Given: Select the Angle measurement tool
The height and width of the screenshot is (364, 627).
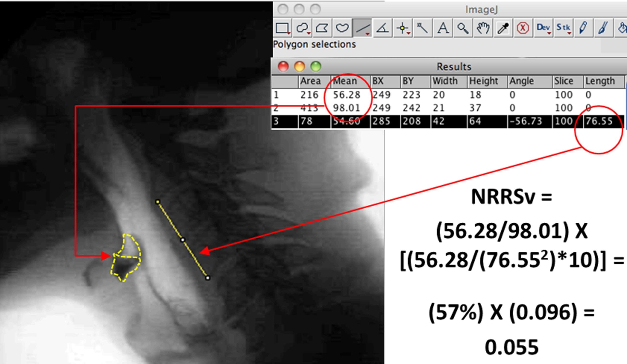Looking at the screenshot, I should tap(382, 28).
